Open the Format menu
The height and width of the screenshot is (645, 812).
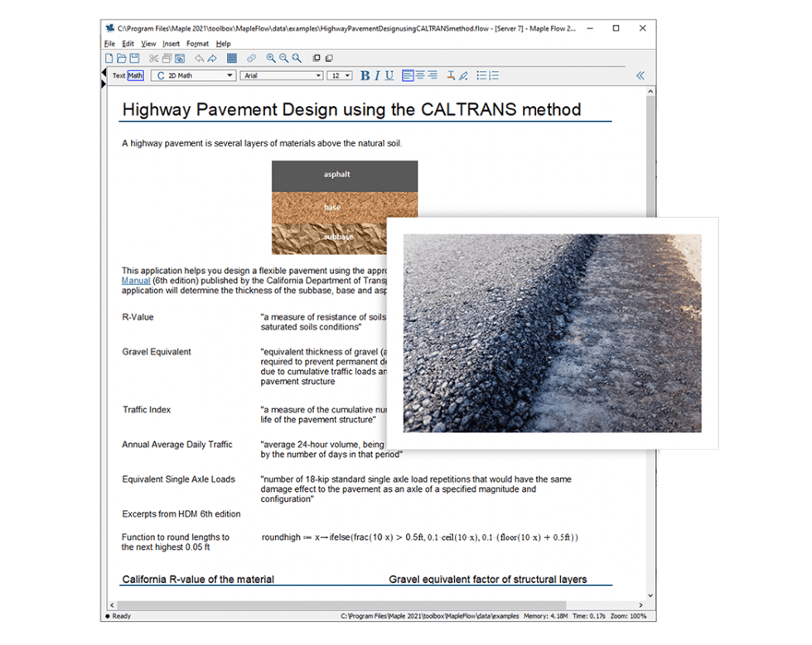tap(197, 44)
